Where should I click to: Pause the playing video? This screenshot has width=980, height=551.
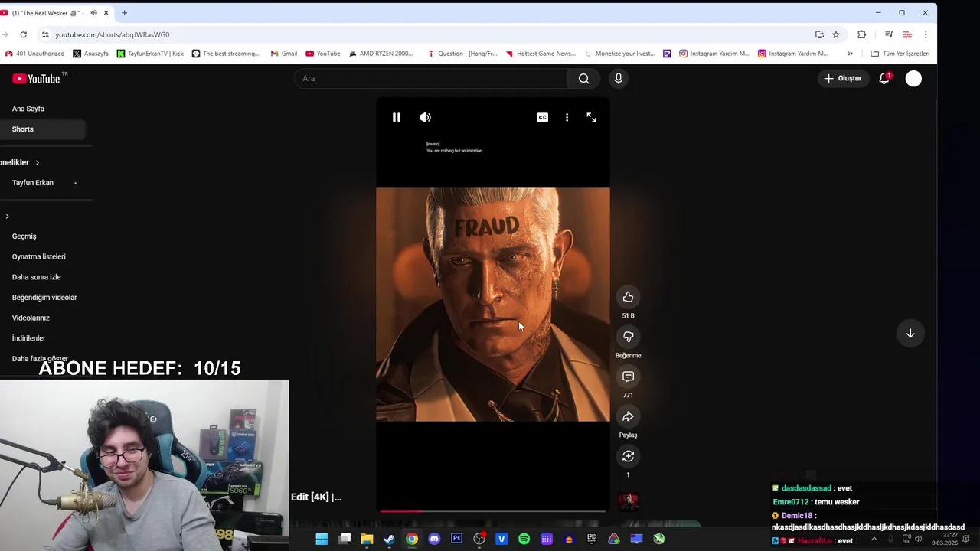pos(397,117)
